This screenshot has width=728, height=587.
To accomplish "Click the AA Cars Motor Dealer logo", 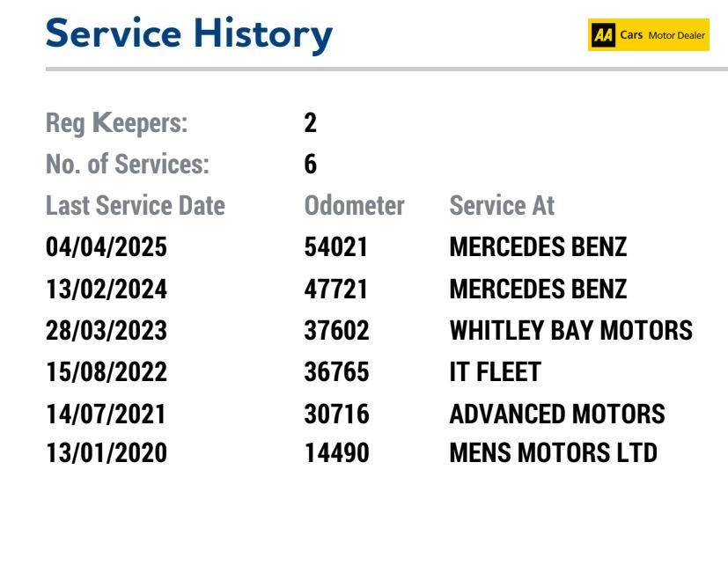I will tap(649, 35).
